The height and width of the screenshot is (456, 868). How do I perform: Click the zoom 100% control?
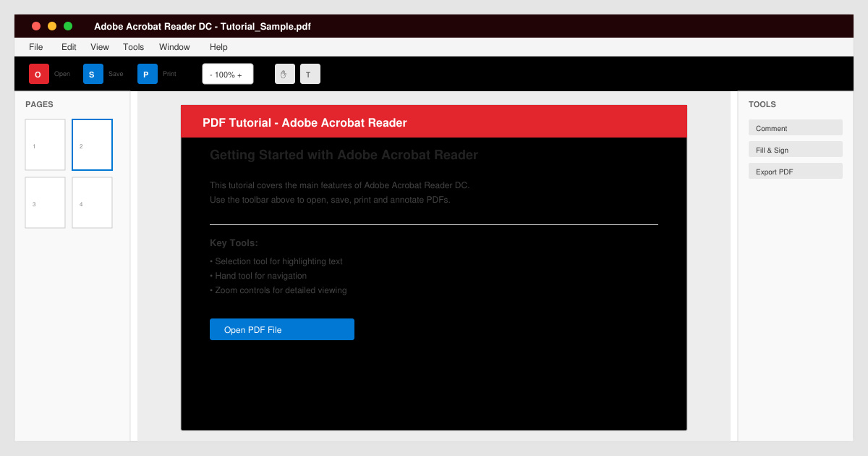click(x=228, y=74)
